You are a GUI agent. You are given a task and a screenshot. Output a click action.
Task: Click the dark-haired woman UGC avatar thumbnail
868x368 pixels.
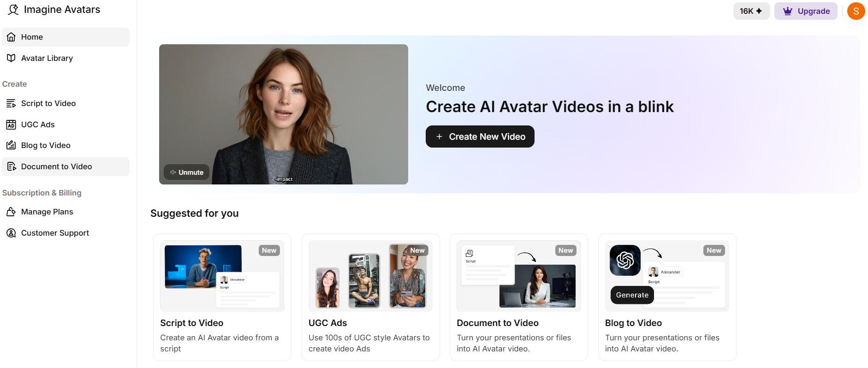tap(327, 287)
